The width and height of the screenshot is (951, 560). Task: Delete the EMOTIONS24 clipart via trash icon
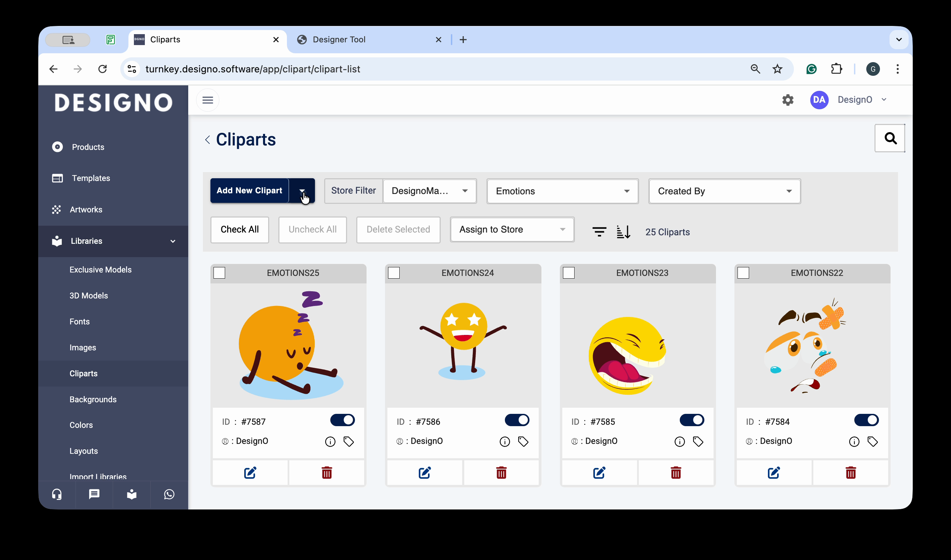[x=501, y=473]
